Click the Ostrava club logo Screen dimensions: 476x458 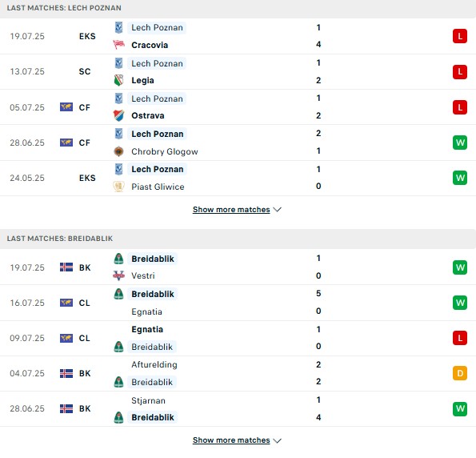tap(118, 115)
